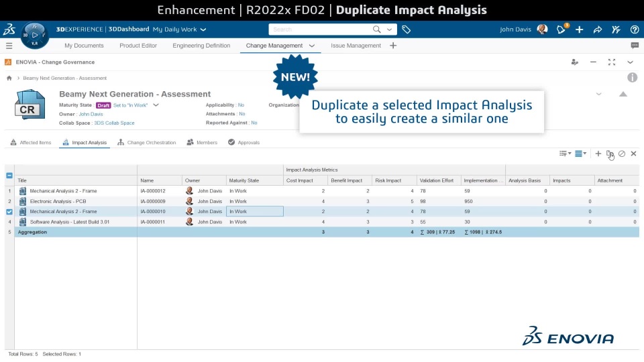The image size is (644, 362).
Task: Select the Affected Items tab
Action: 31,142
